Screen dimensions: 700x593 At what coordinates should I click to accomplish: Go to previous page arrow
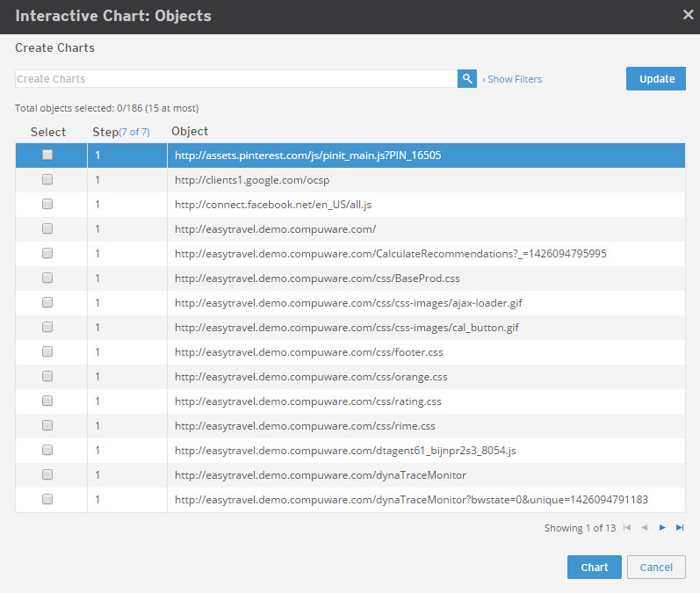tap(644, 528)
